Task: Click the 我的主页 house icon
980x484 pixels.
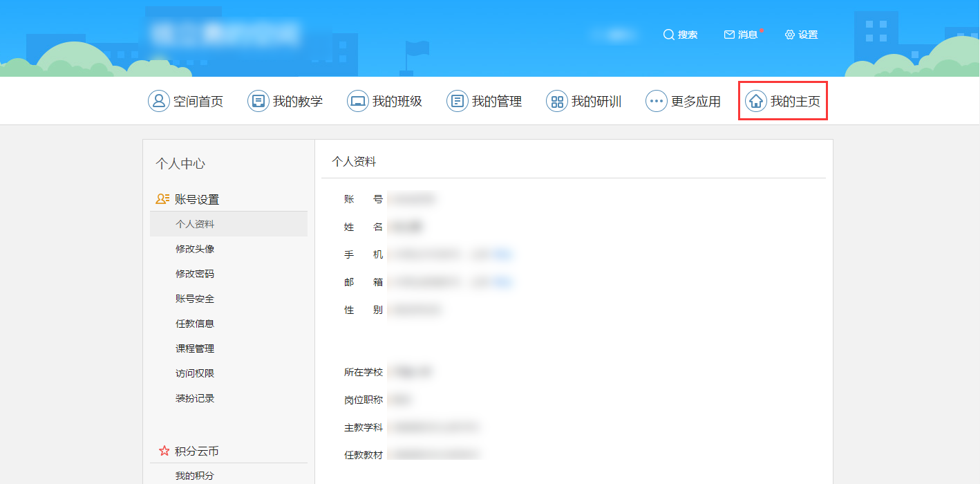Action: pos(756,102)
